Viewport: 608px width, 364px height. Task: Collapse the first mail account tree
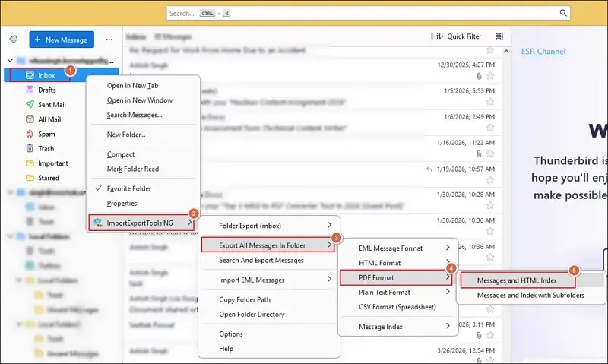(x=11, y=61)
